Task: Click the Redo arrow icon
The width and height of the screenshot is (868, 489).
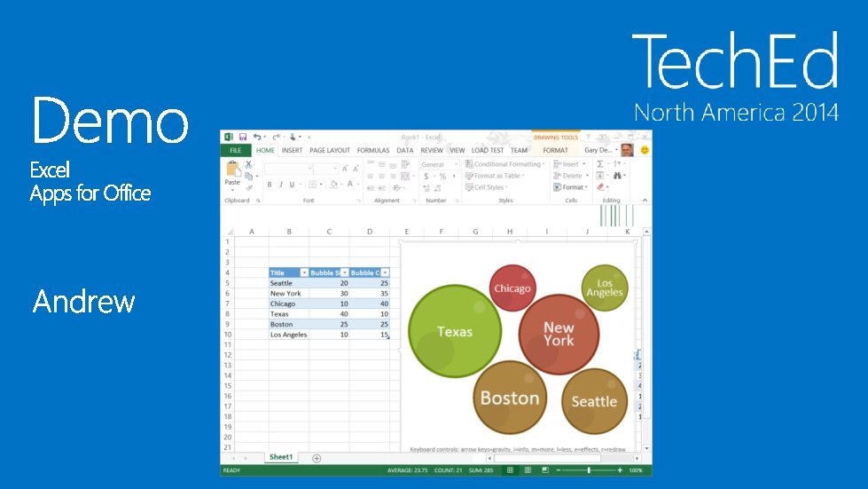Action: [275, 137]
